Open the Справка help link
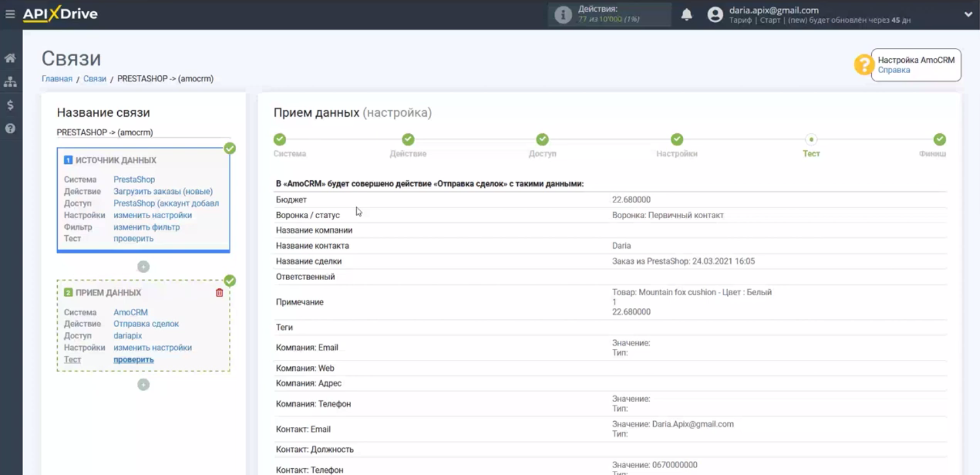The image size is (980, 475). point(894,70)
